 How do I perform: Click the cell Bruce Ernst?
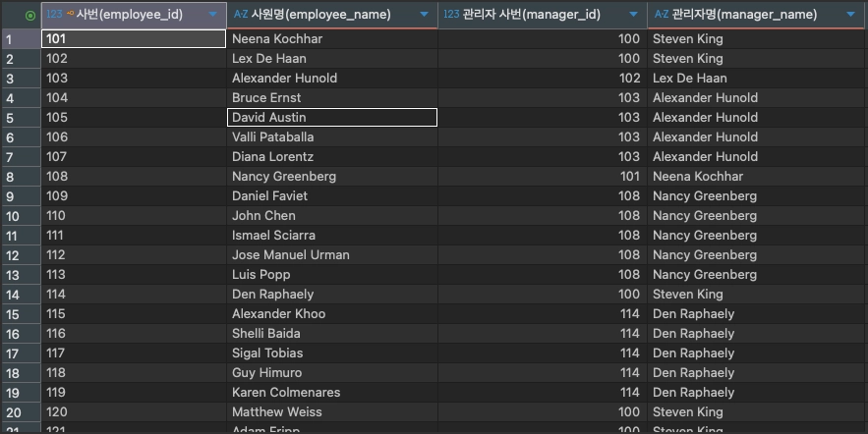click(332, 98)
